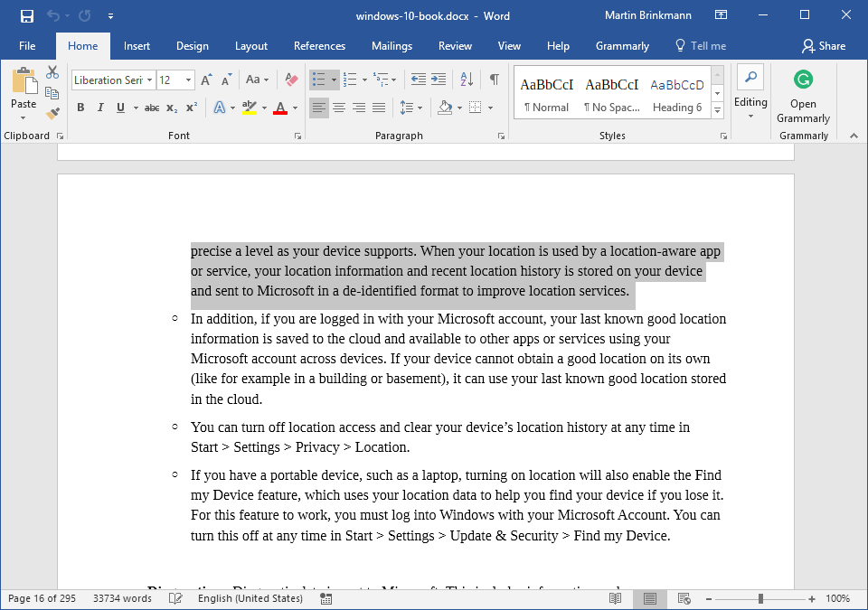Sort the text with the A-Z icon
868x610 pixels.
[467, 80]
